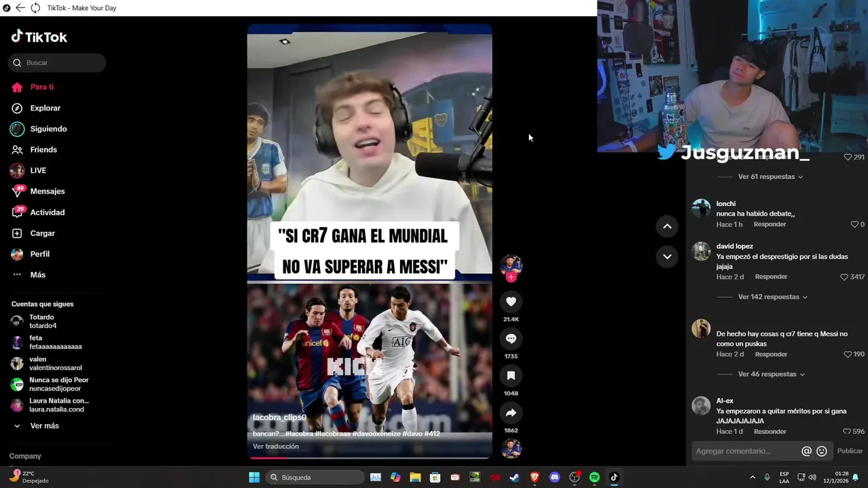
Task: Click the browser back arrow
Action: coord(20,8)
